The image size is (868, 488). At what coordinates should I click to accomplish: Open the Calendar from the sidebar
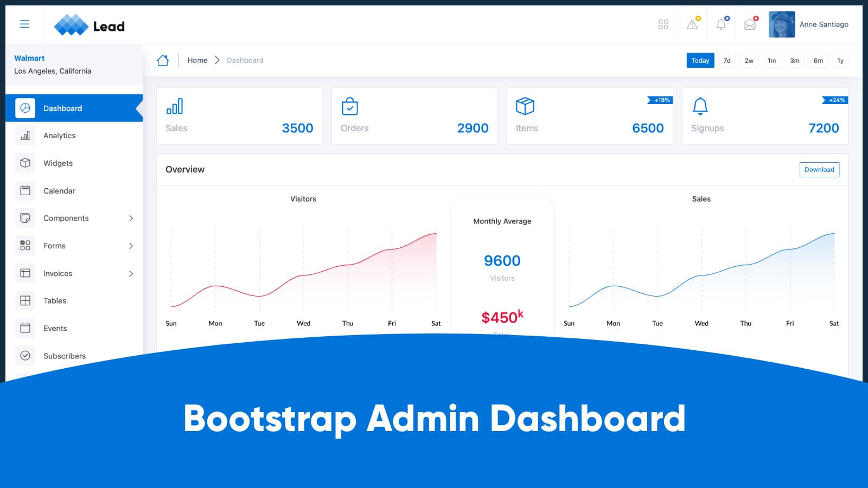59,190
